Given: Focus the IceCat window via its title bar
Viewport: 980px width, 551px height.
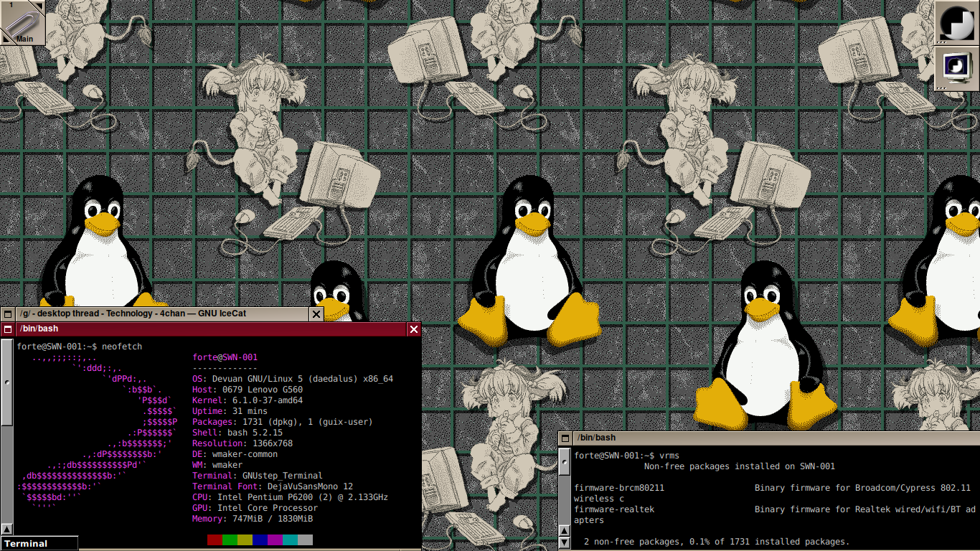Looking at the screenshot, I should click(162, 314).
